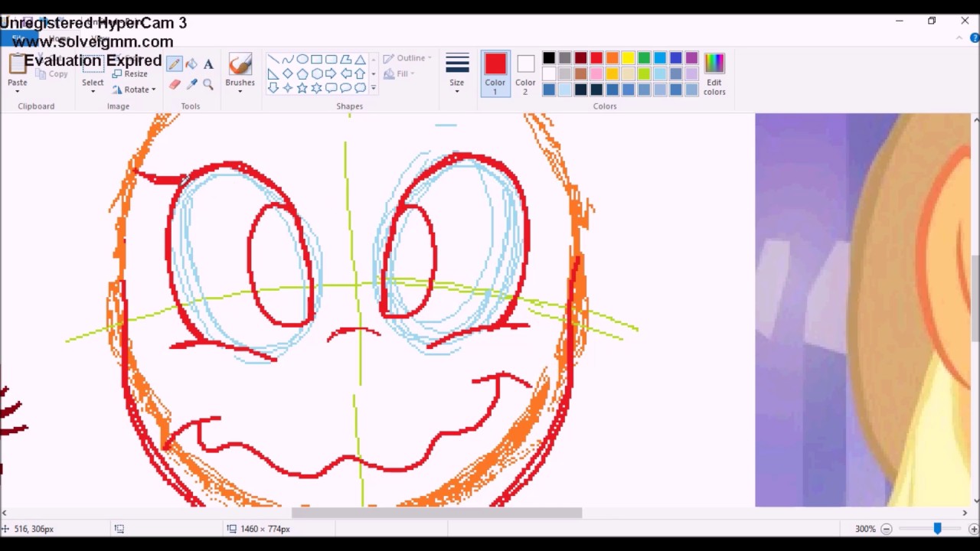This screenshot has height=551, width=980.
Task: Choose the Left arrow shape
Action: click(346, 73)
